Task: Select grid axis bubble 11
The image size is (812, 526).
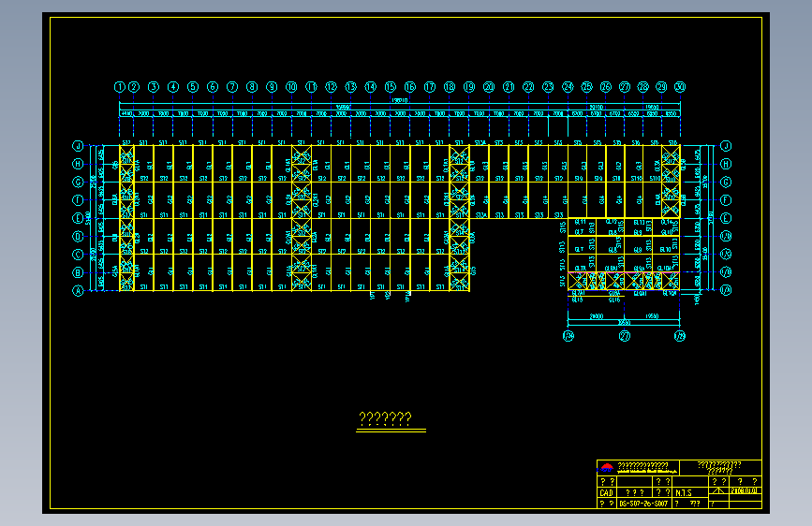Action: click(311, 87)
